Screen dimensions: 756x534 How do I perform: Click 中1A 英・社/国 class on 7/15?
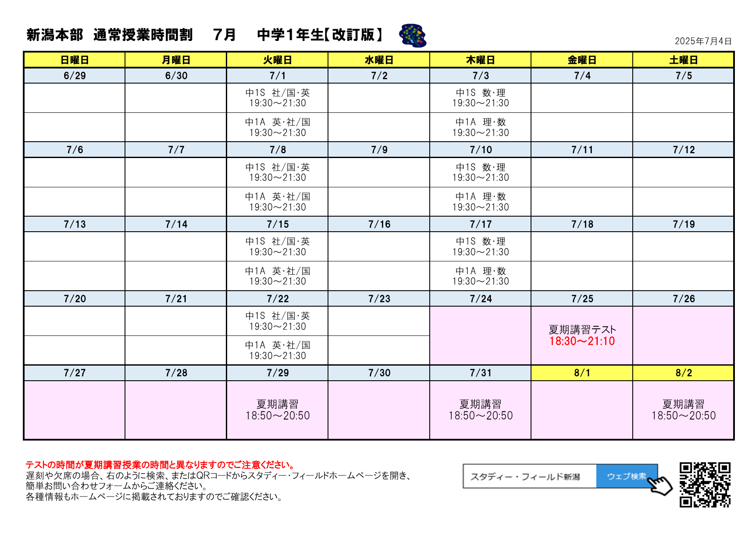click(x=278, y=276)
